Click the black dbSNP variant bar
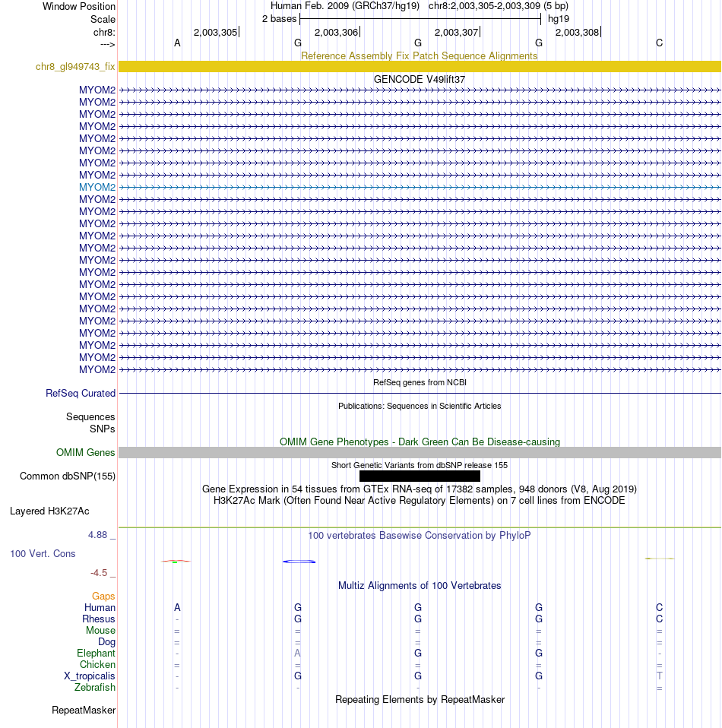Viewport: 722px width, 728px height. click(420, 476)
